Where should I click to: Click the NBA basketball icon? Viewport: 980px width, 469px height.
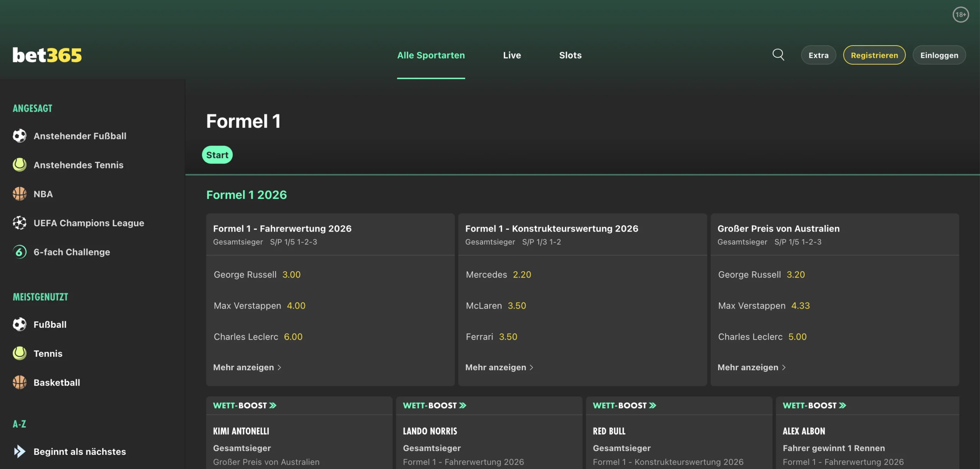(x=20, y=194)
